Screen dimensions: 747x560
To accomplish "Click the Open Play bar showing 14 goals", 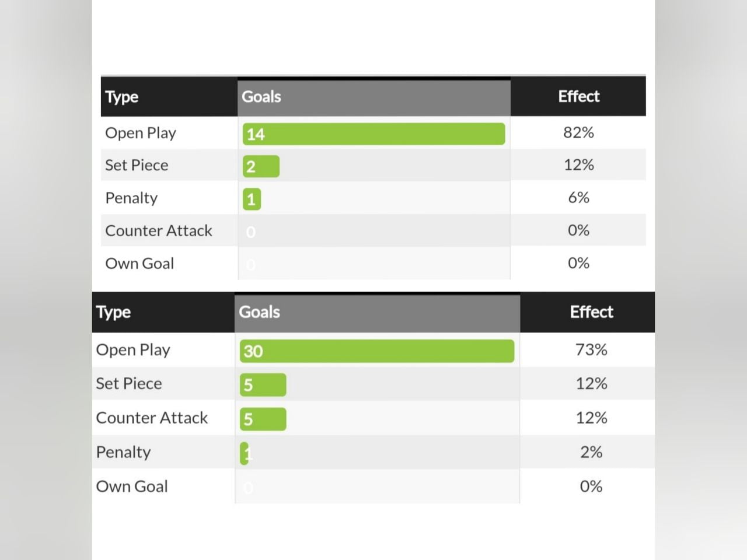I will point(373,134).
